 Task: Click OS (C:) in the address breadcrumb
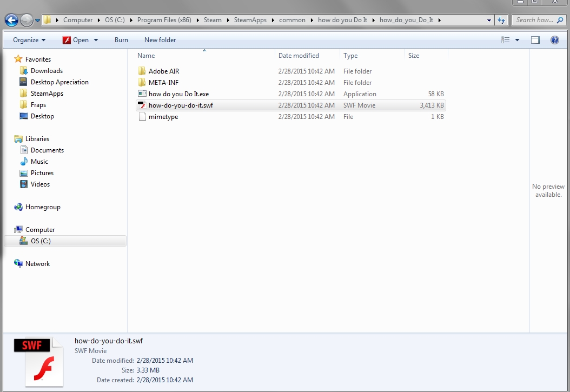tap(115, 20)
